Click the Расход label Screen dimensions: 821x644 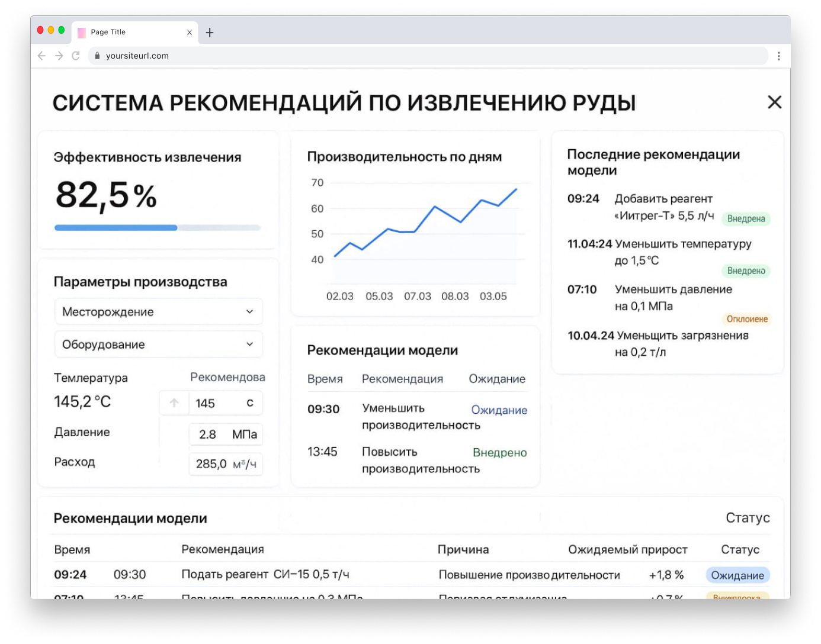pos(74,462)
